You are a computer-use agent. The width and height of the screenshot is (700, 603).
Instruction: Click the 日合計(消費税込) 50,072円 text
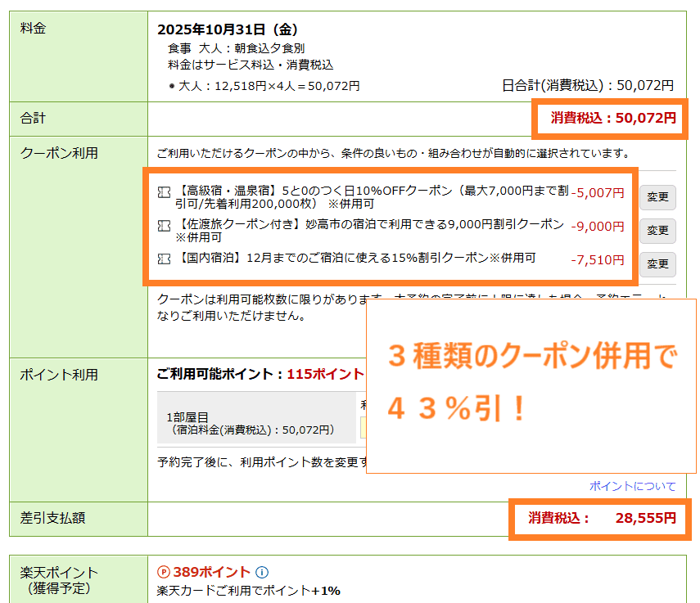pos(587,85)
